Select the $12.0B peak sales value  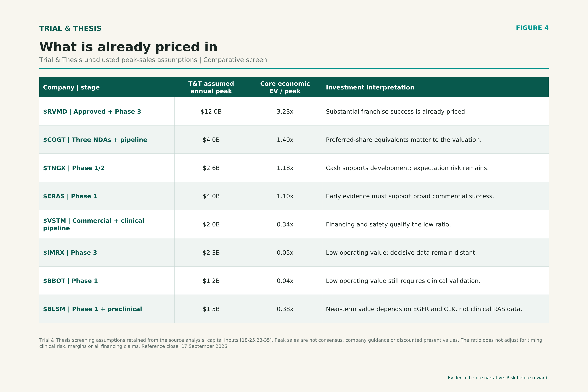(x=211, y=112)
